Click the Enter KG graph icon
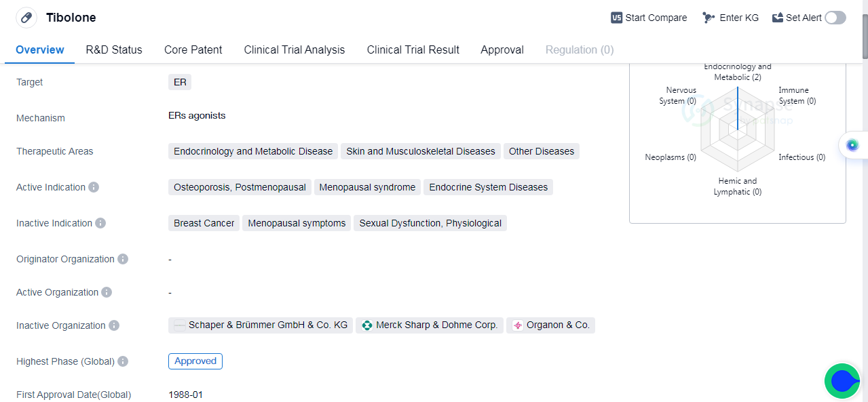This screenshot has width=868, height=402. (709, 18)
